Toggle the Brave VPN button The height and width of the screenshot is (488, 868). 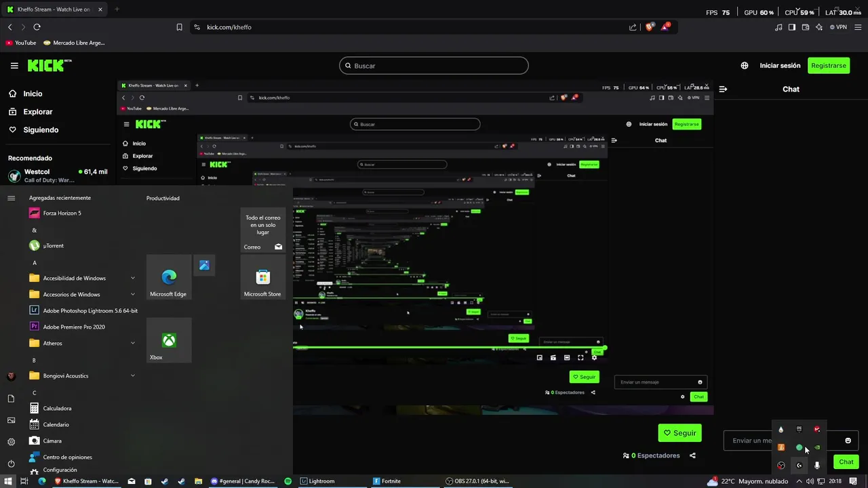[x=839, y=27]
